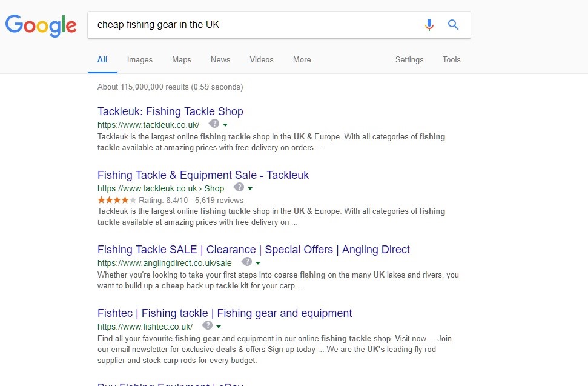Open the Angling Direct Fishing Tackle SALE link
Image resolution: width=588 pixels, height=386 pixels.
[254, 250]
